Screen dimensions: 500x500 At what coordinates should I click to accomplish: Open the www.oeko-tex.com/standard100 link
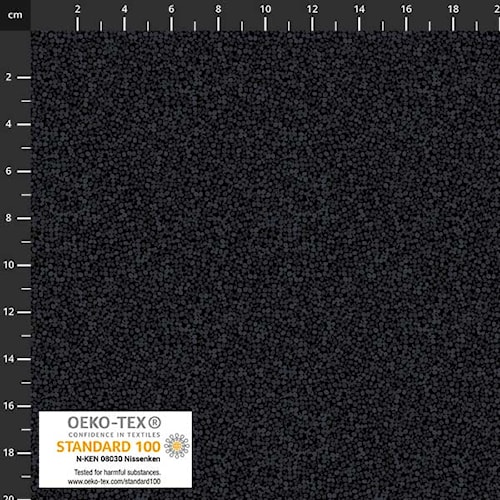coord(114,481)
